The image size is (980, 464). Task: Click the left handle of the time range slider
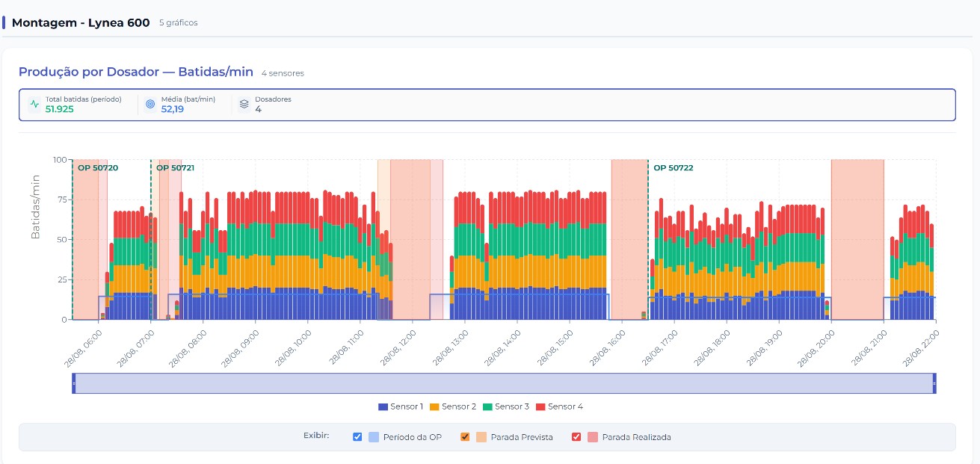click(74, 383)
